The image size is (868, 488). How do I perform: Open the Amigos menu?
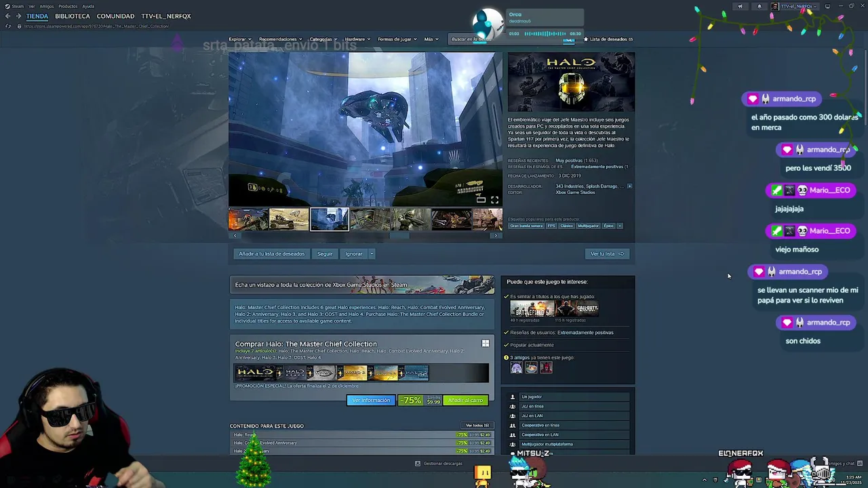click(46, 6)
